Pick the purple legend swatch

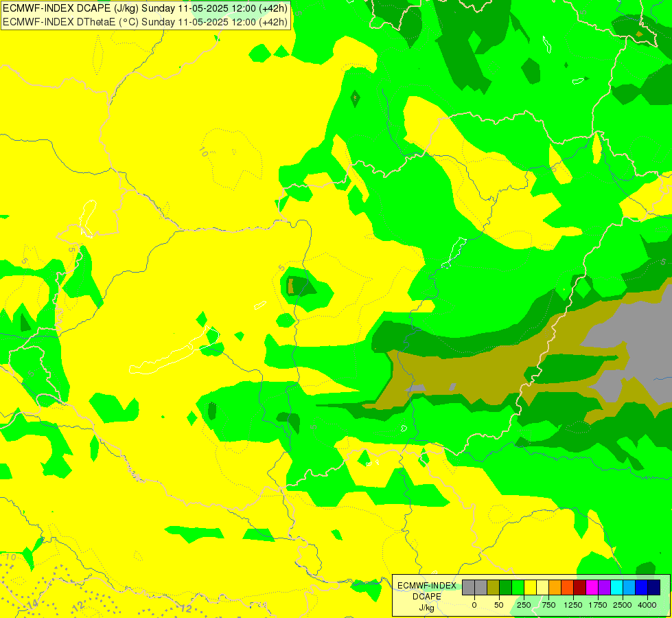(604, 588)
